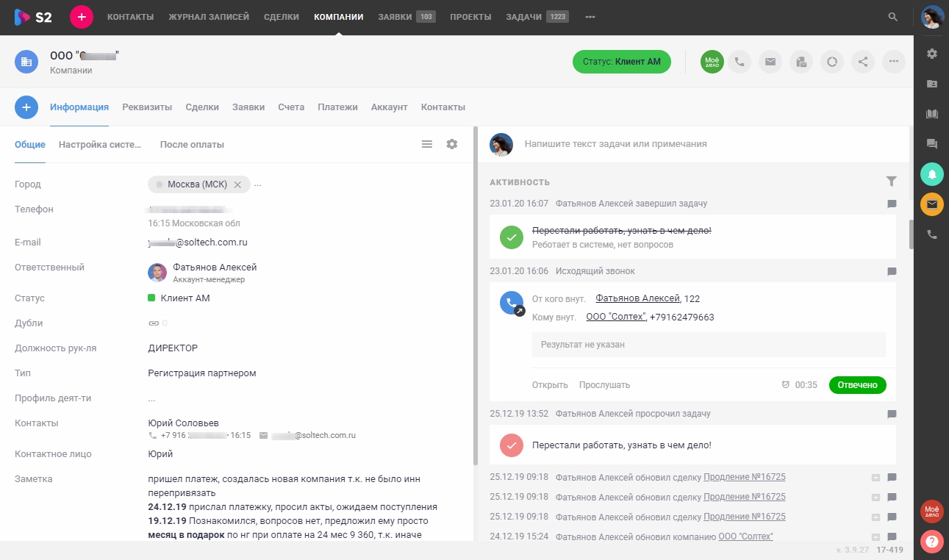Open the share icon in the company header
Image resolution: width=949 pixels, height=560 pixels.
click(862, 62)
